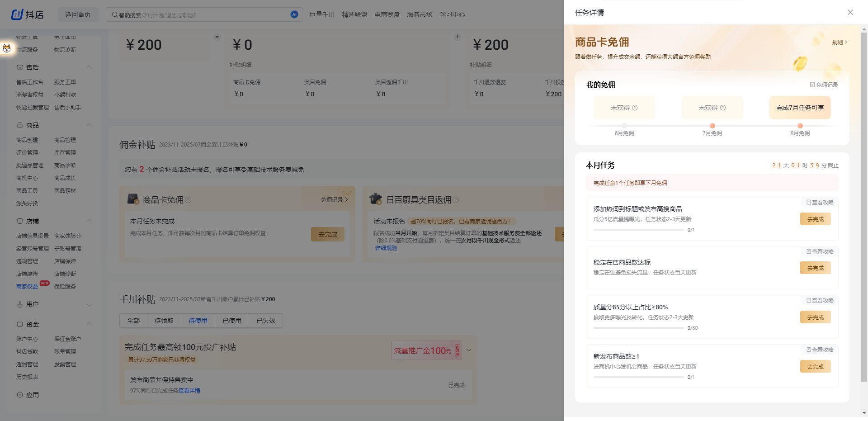Viewport: 868px width, 421px height.
Task: Collapse the 店铺 sidebar section chevron
Action: click(x=89, y=221)
